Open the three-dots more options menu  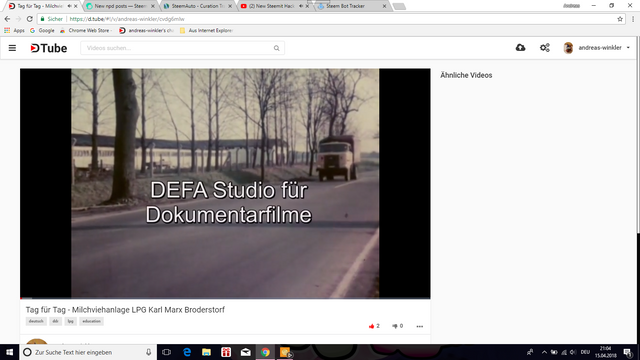[x=420, y=326]
